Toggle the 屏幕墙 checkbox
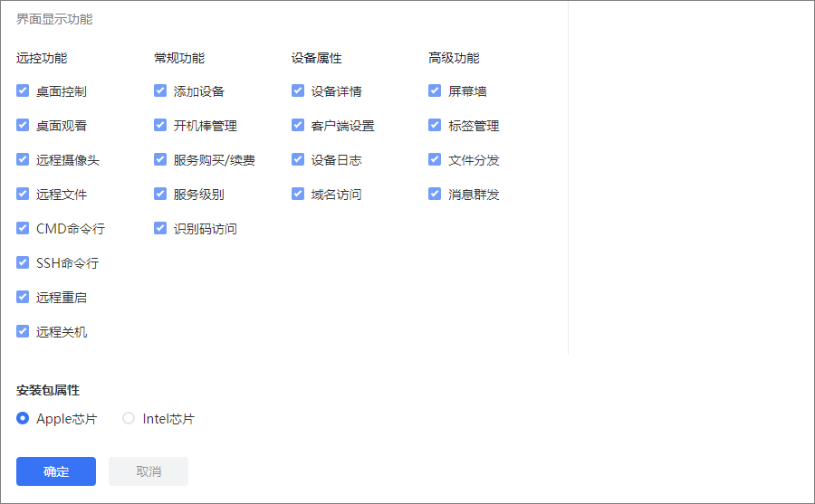The width and height of the screenshot is (815, 504). 435,90
